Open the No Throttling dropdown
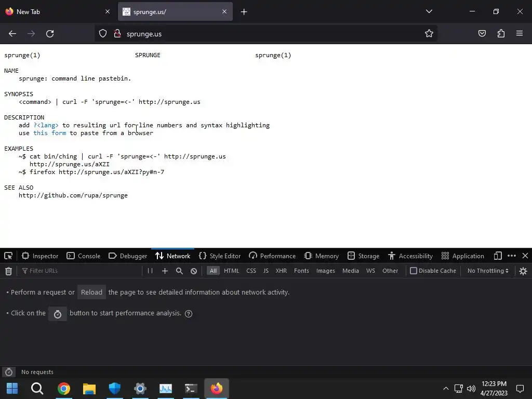Viewport: 532px width, 399px height. [488, 271]
